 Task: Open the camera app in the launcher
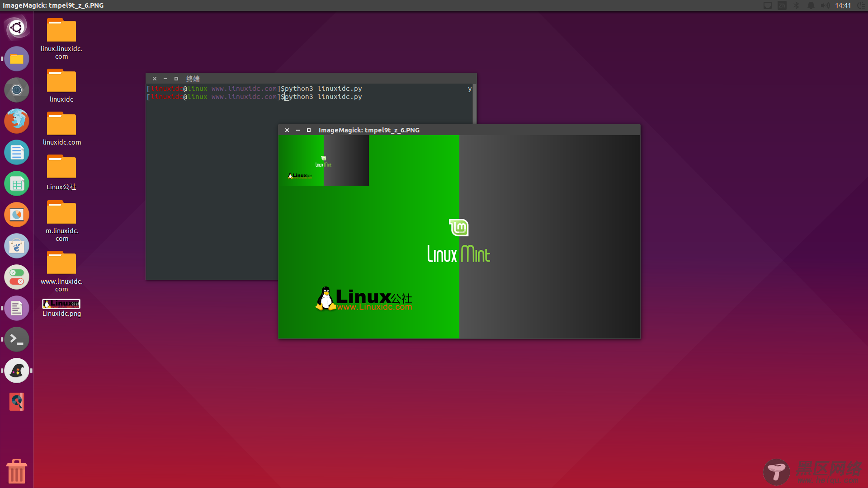[17, 90]
